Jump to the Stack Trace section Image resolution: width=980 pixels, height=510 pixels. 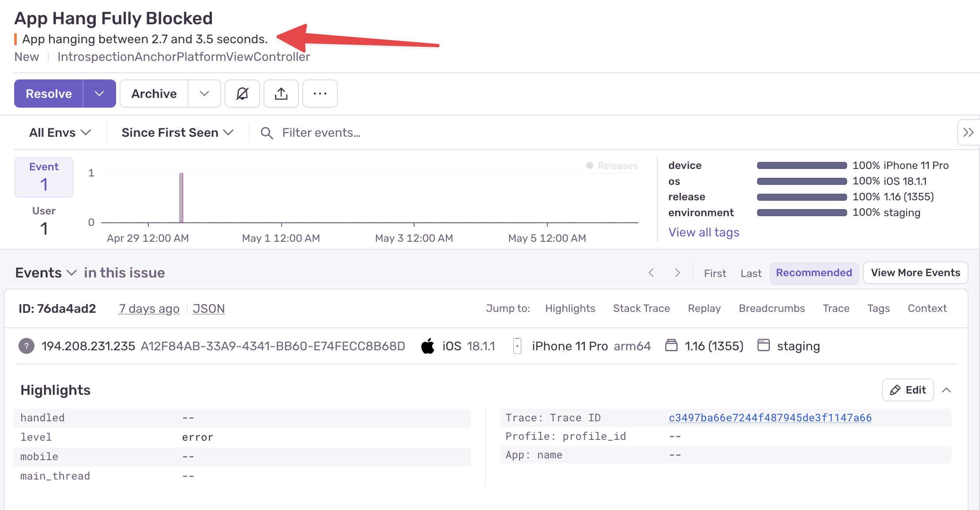[641, 308]
